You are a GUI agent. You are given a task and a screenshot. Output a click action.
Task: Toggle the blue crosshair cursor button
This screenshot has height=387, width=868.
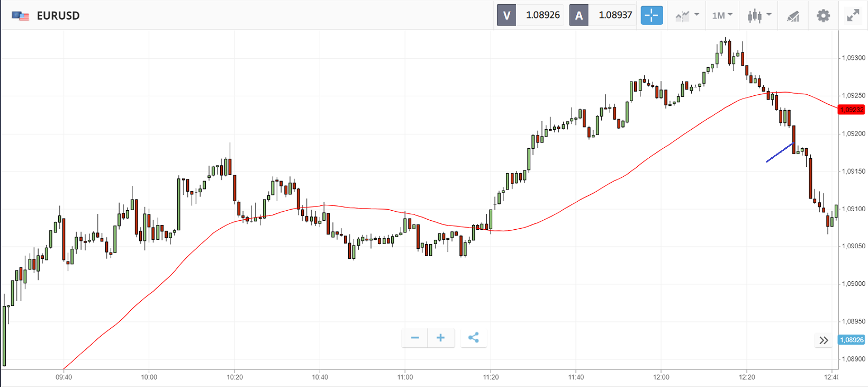point(652,15)
